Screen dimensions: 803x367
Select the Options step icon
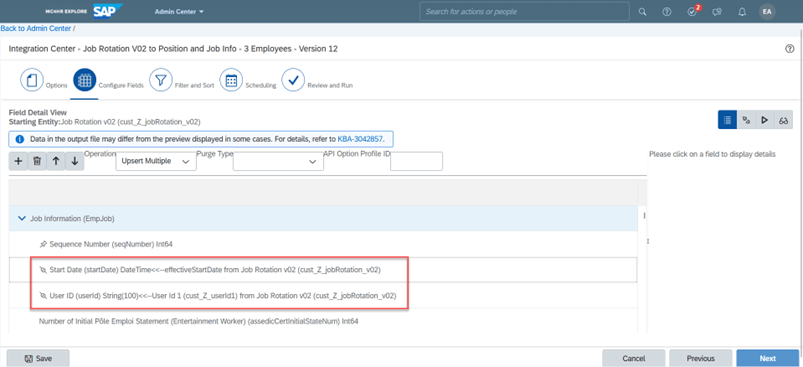[x=32, y=80]
